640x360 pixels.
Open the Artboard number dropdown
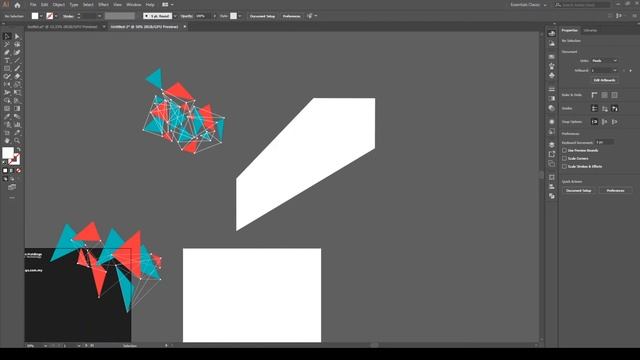(x=604, y=71)
